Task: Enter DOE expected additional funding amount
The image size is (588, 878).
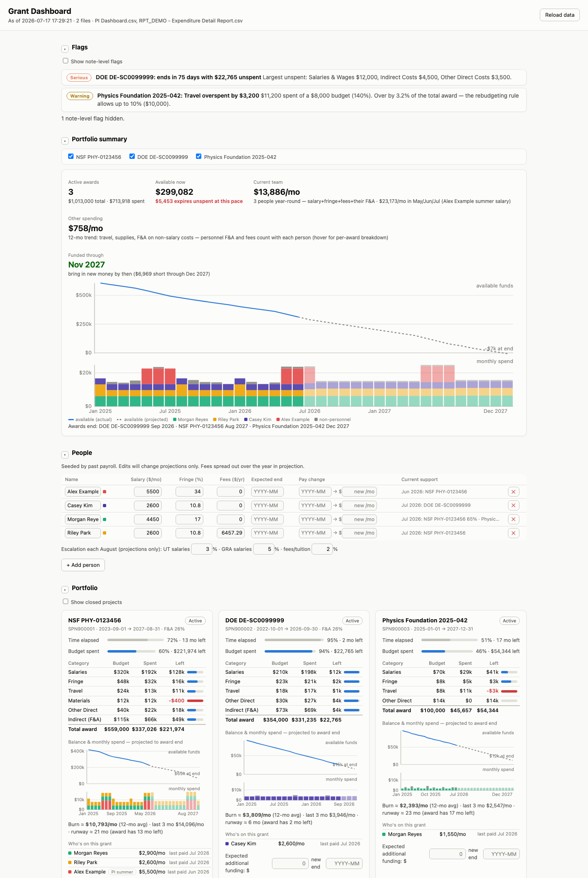Action: (x=290, y=863)
